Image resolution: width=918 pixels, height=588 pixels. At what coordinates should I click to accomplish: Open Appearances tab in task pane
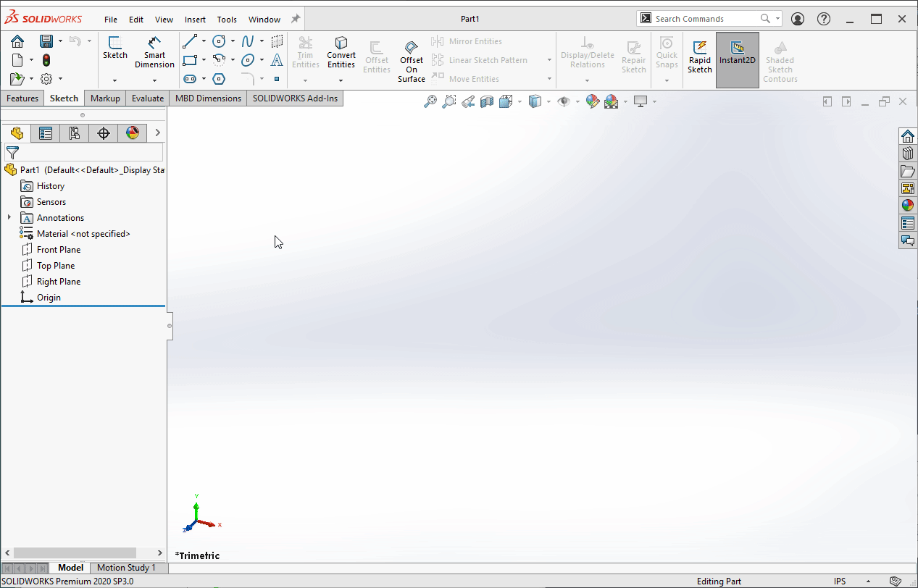(908, 206)
